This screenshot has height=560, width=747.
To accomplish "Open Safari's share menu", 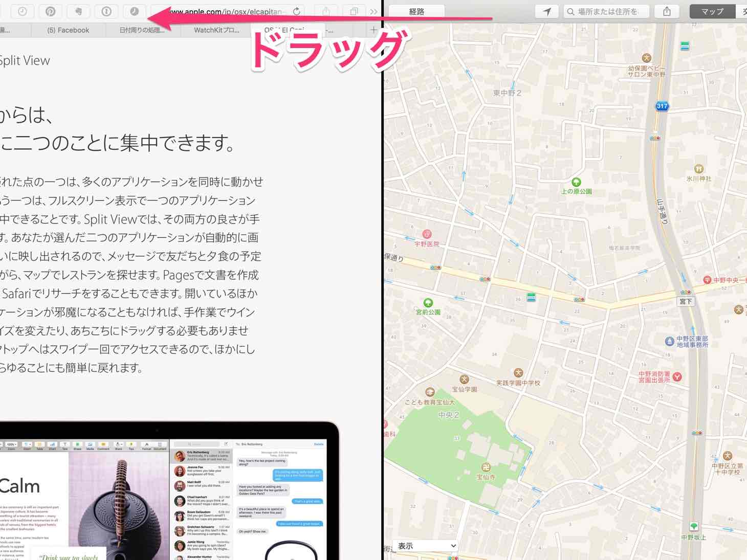I will [326, 11].
